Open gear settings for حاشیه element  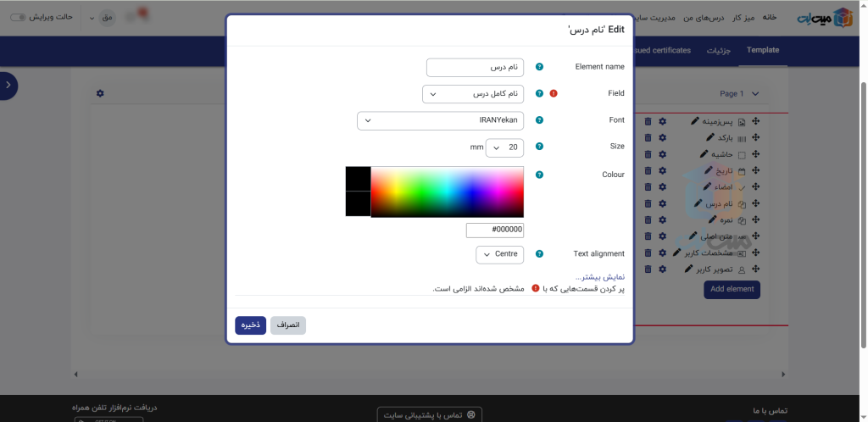tap(662, 154)
